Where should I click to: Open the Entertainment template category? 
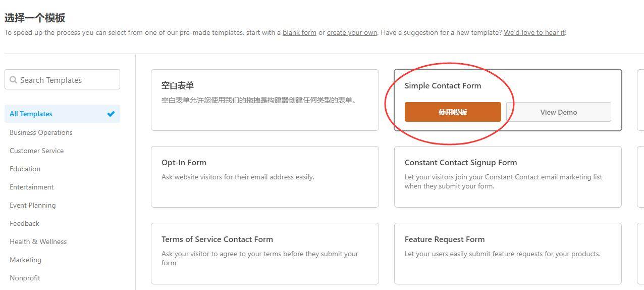[31, 187]
